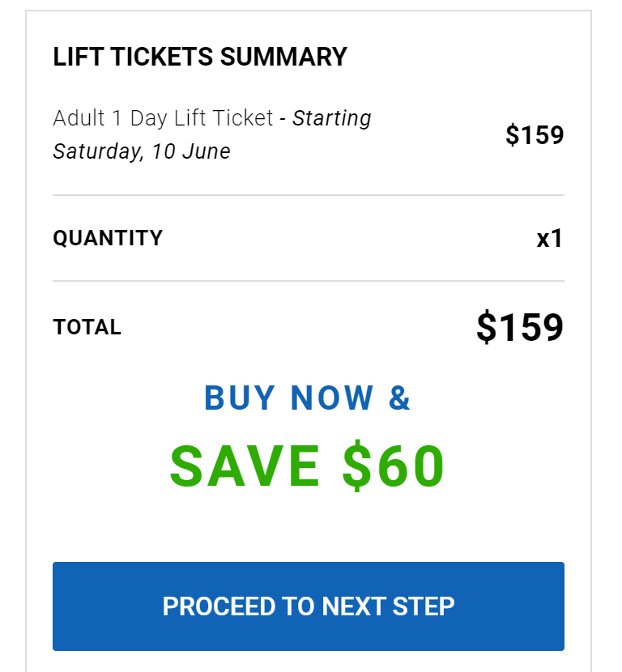This screenshot has height=672, width=622.
Task: Click the word Starting in the ticket description
Action: (331, 118)
